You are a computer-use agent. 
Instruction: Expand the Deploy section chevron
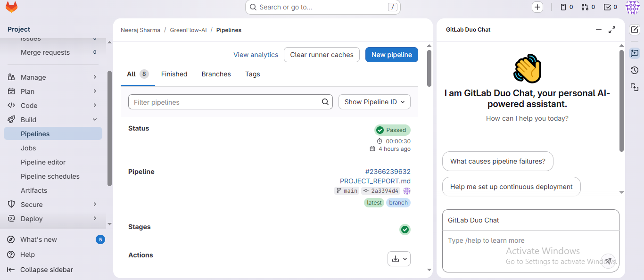pos(95,218)
